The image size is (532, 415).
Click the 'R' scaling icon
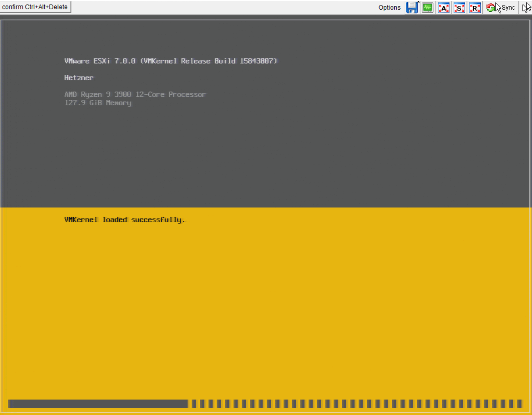coord(475,8)
